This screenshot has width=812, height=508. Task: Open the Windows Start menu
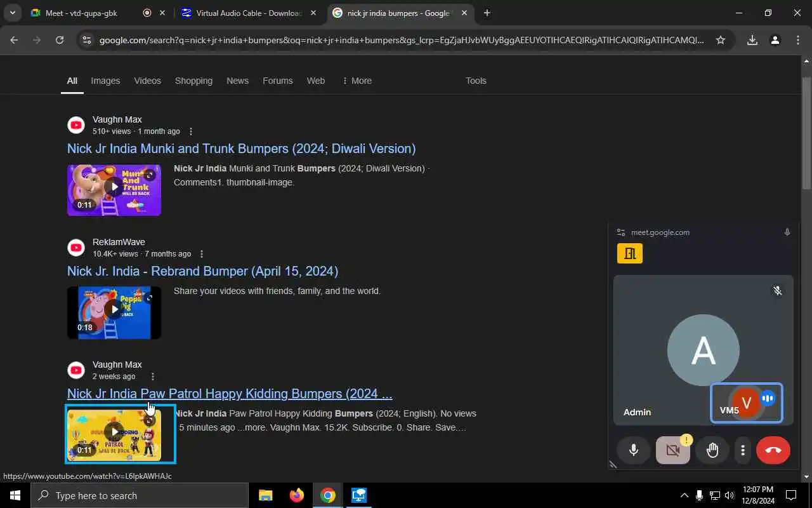tap(15, 495)
